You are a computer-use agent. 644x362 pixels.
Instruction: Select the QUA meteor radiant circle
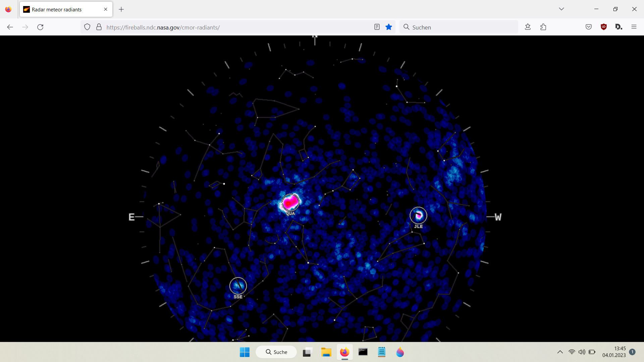pos(290,202)
